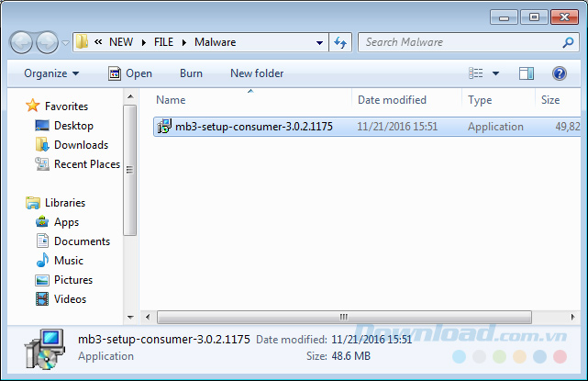Viewport: 588px width, 381px height.
Task: Select Libraries in navigation pane
Action: (65, 203)
